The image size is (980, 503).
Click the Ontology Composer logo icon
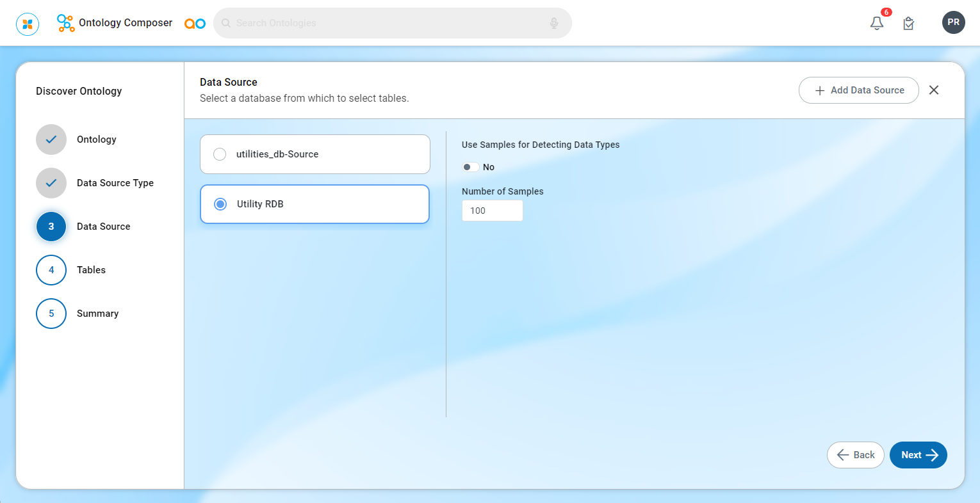[x=65, y=23]
